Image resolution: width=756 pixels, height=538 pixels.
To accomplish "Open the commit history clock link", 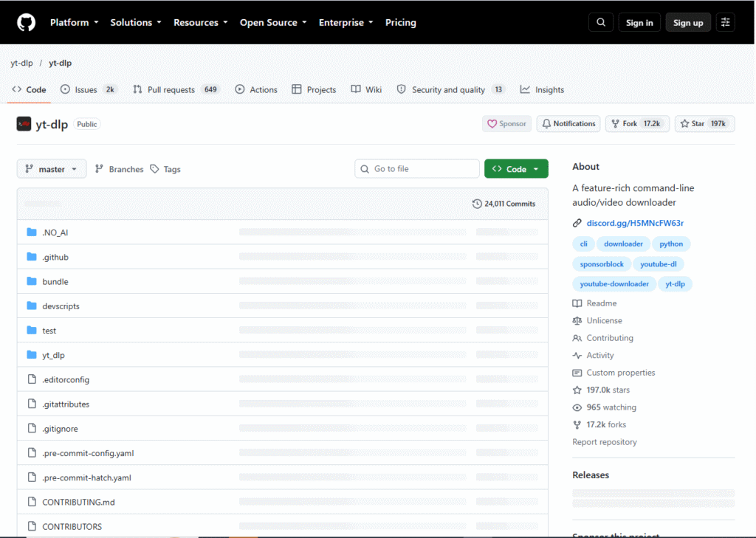I will [504, 204].
